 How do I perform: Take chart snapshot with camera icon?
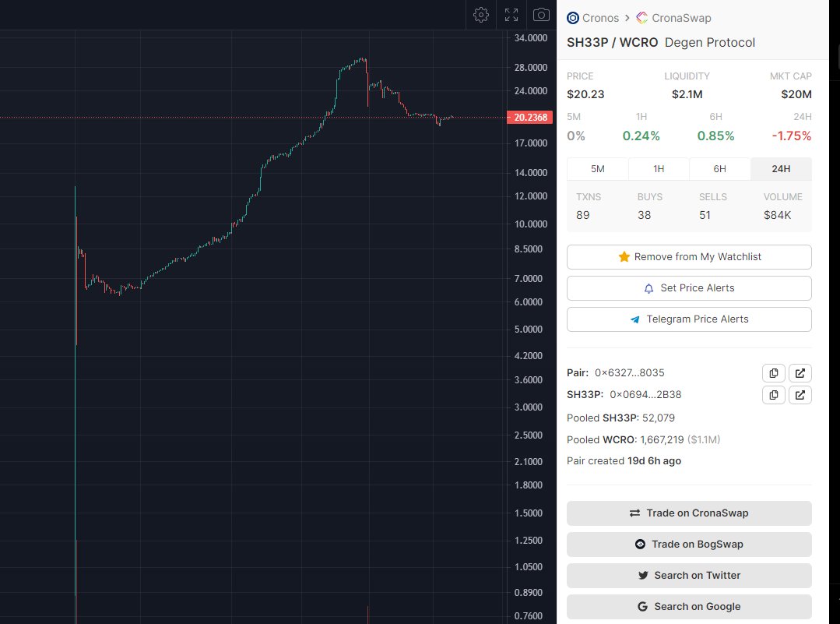(541, 15)
